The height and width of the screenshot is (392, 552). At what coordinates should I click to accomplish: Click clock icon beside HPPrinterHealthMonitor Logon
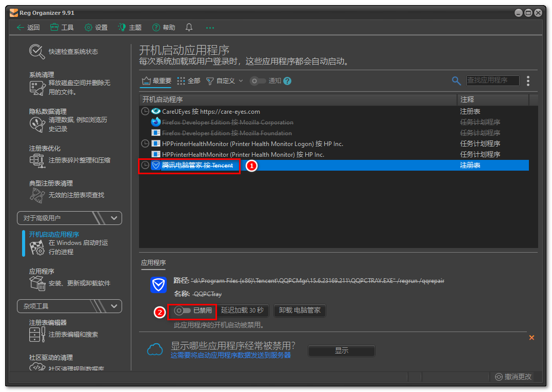pos(145,144)
